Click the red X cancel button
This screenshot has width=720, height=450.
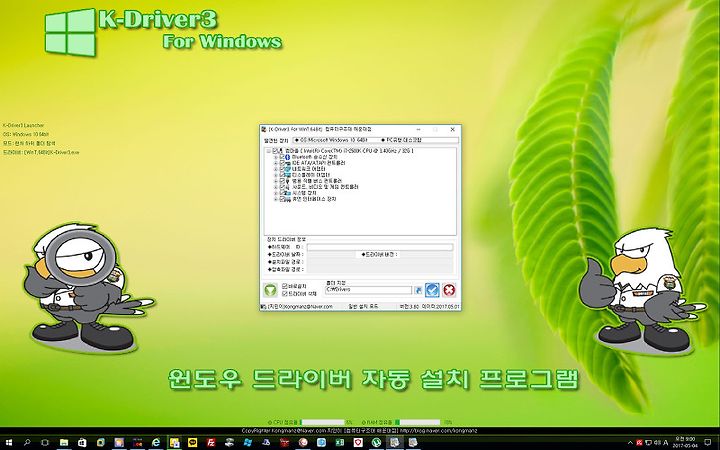pyautogui.click(x=450, y=290)
